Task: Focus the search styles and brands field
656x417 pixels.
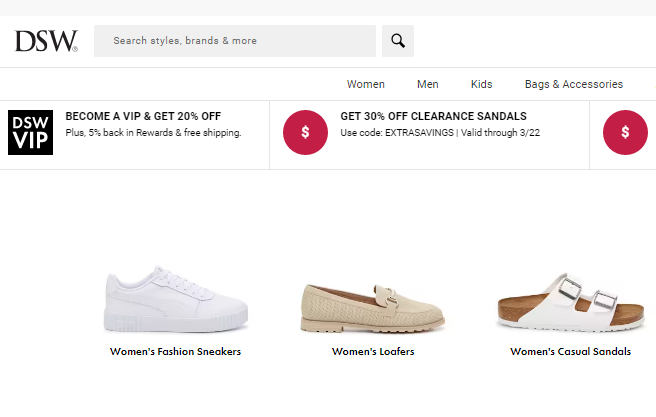Action: click(235, 41)
